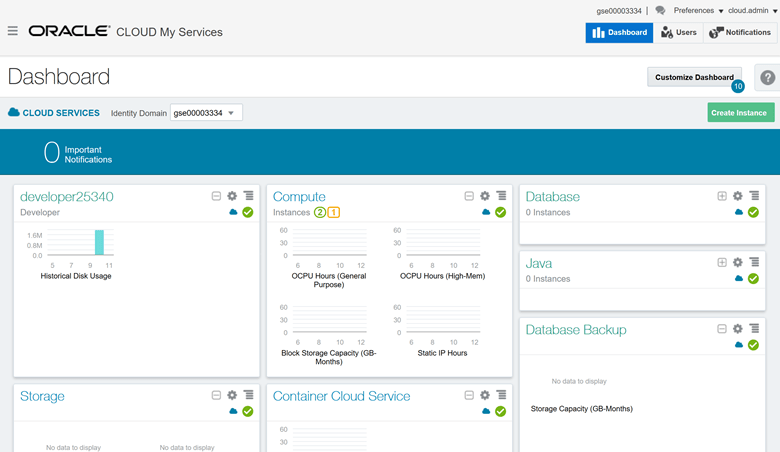Image resolution: width=780 pixels, height=452 pixels.
Task: Open action menu on developer25340 tile
Action: pos(248,196)
